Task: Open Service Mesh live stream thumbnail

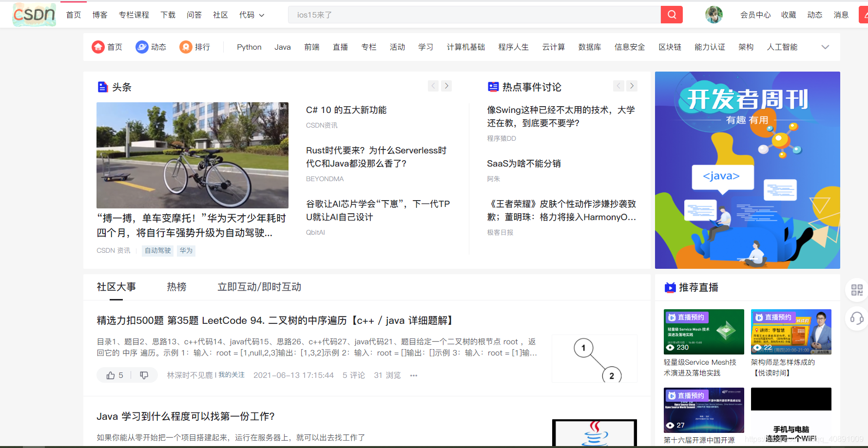Action: (704, 332)
